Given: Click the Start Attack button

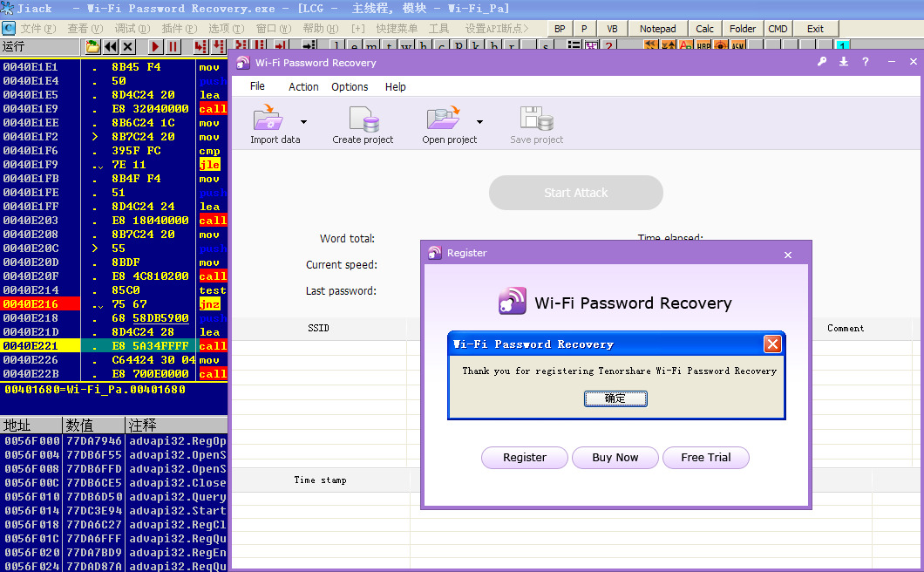Looking at the screenshot, I should [x=575, y=193].
